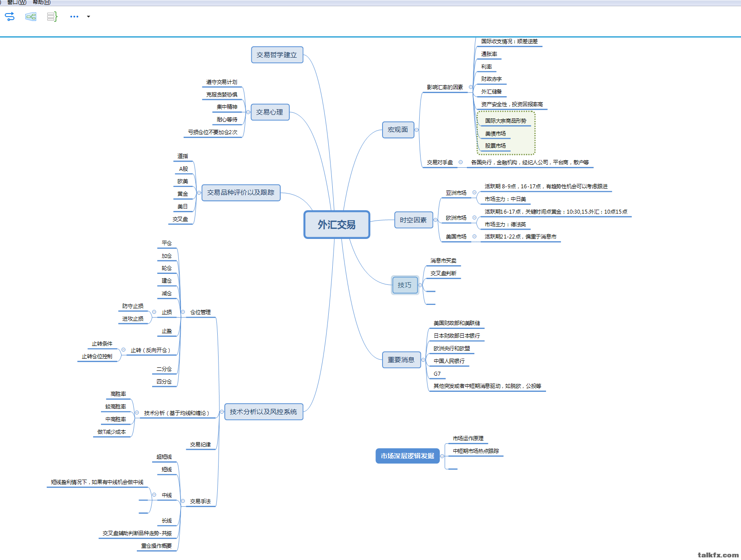
Task: Select the 美国财政部和美联储 subtopic
Action: point(457,323)
